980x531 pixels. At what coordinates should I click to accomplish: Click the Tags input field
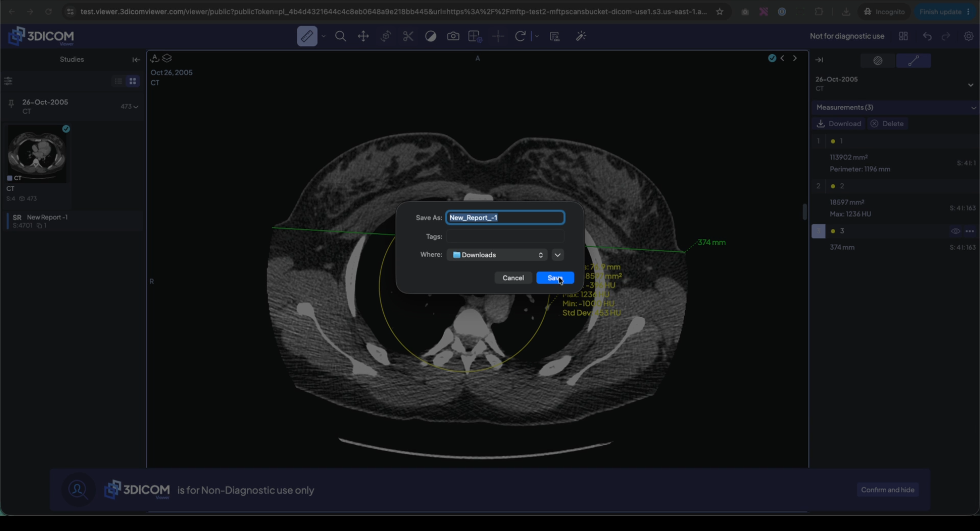(x=505, y=236)
